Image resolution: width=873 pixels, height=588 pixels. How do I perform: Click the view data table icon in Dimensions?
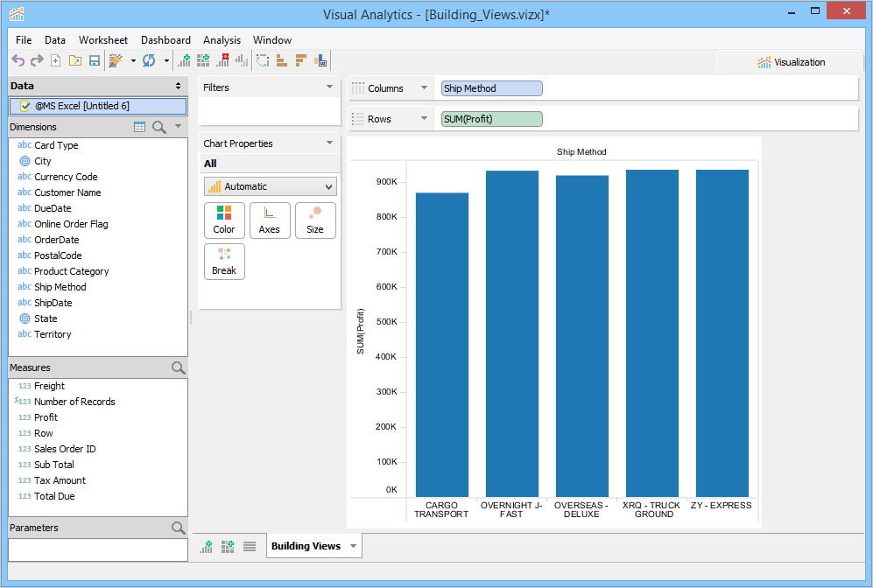(139, 127)
